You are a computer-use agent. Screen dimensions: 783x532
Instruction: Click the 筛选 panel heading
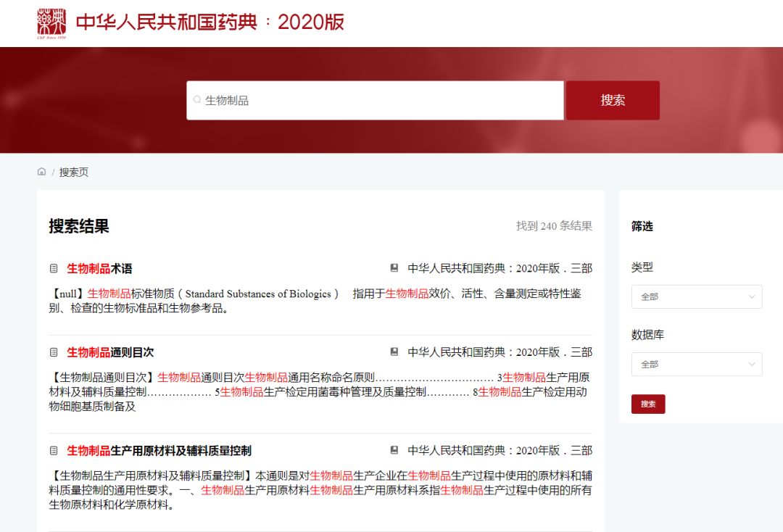(642, 226)
